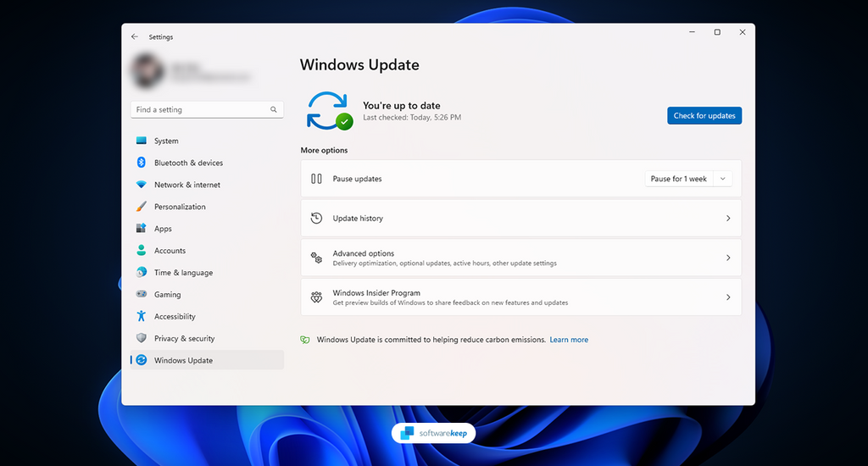Click the Network wifi icon

point(142,185)
